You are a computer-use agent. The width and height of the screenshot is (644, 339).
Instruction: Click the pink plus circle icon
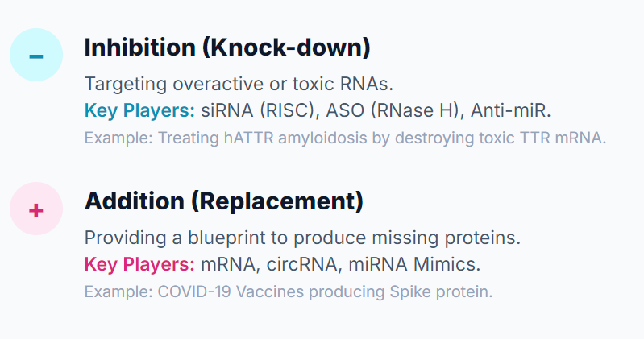(36, 209)
